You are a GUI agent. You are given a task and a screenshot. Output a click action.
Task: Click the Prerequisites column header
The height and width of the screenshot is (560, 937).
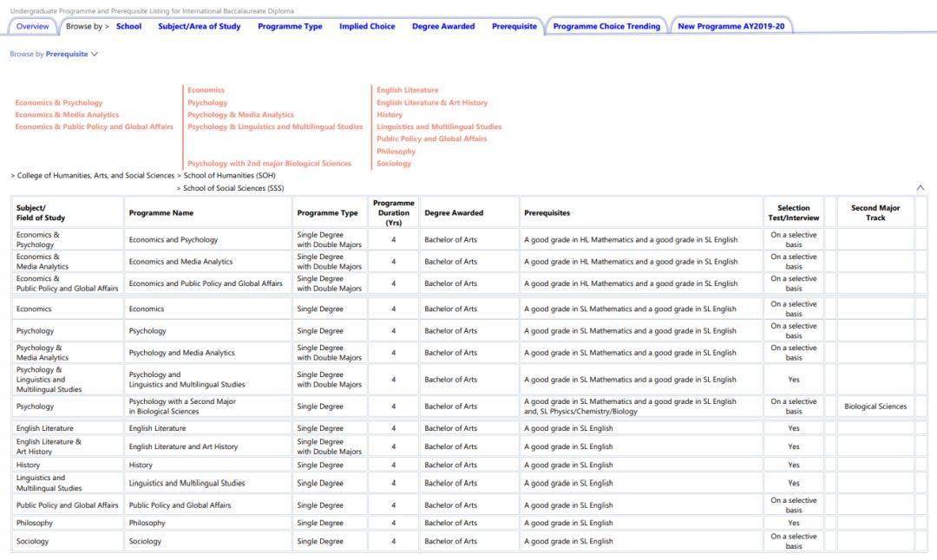[x=547, y=213]
